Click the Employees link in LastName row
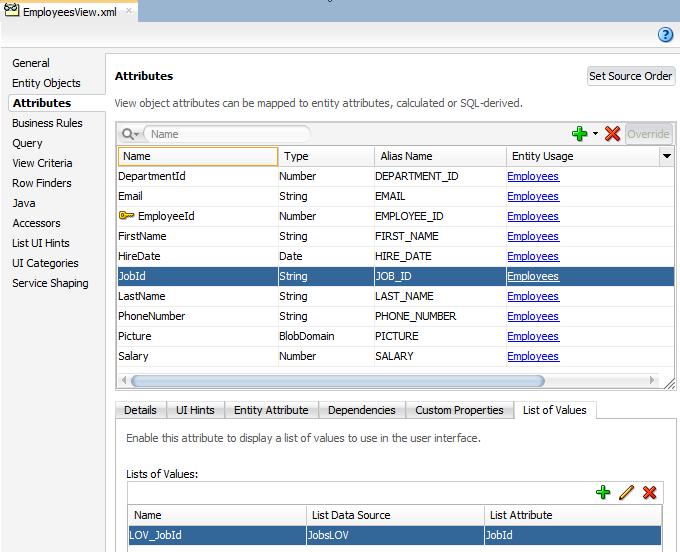 533,296
